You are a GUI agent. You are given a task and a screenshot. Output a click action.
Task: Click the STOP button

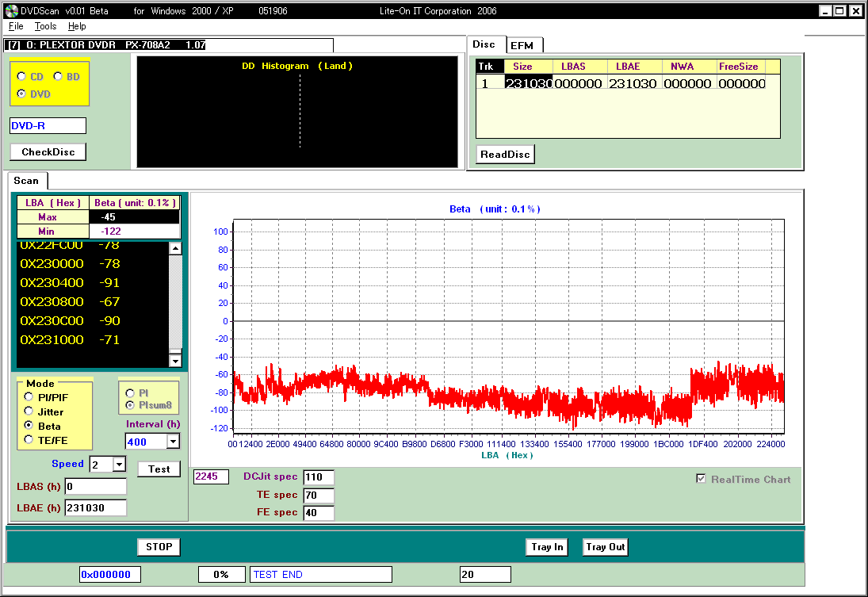click(159, 547)
